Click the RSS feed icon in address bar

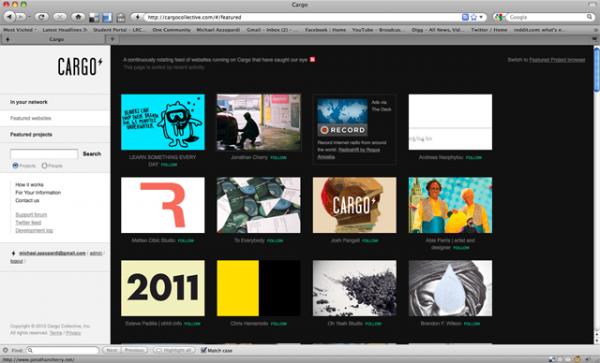[465, 17]
